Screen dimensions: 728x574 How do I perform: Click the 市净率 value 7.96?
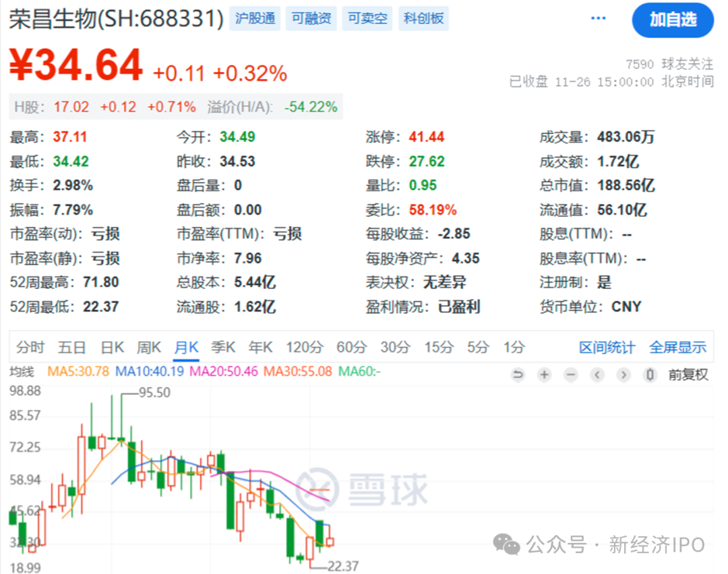click(247, 258)
